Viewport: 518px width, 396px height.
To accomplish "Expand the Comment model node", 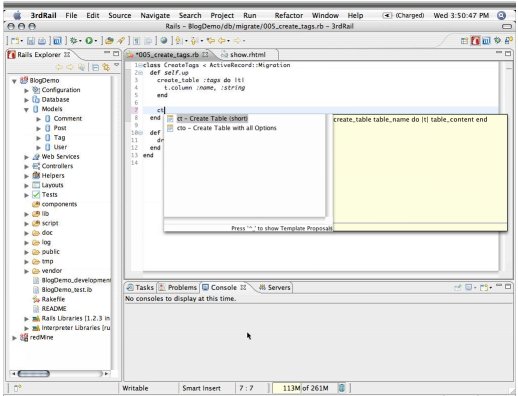I will click(38, 119).
